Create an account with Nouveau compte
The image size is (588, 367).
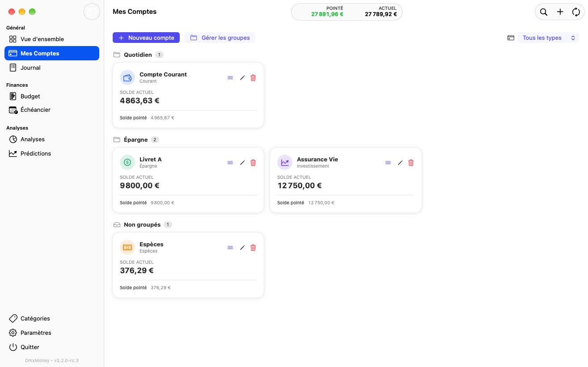point(146,38)
